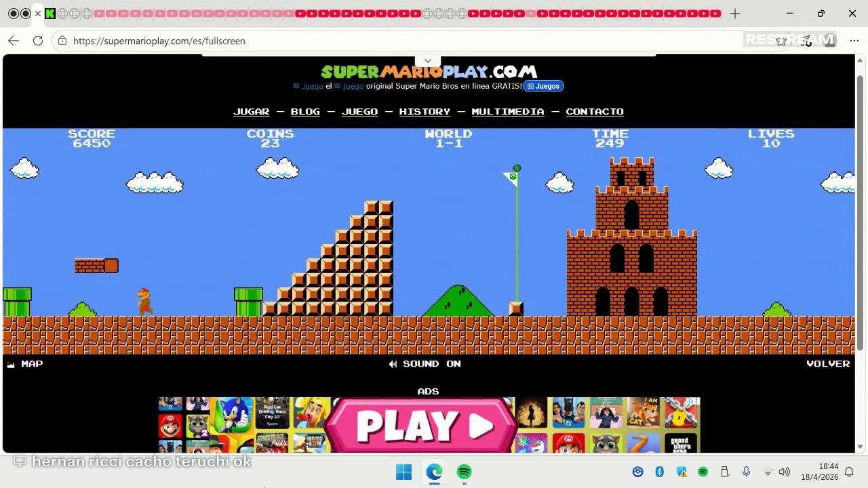Click Mario character in the game
Image resolution: width=868 pixels, height=488 pixels.
point(144,302)
